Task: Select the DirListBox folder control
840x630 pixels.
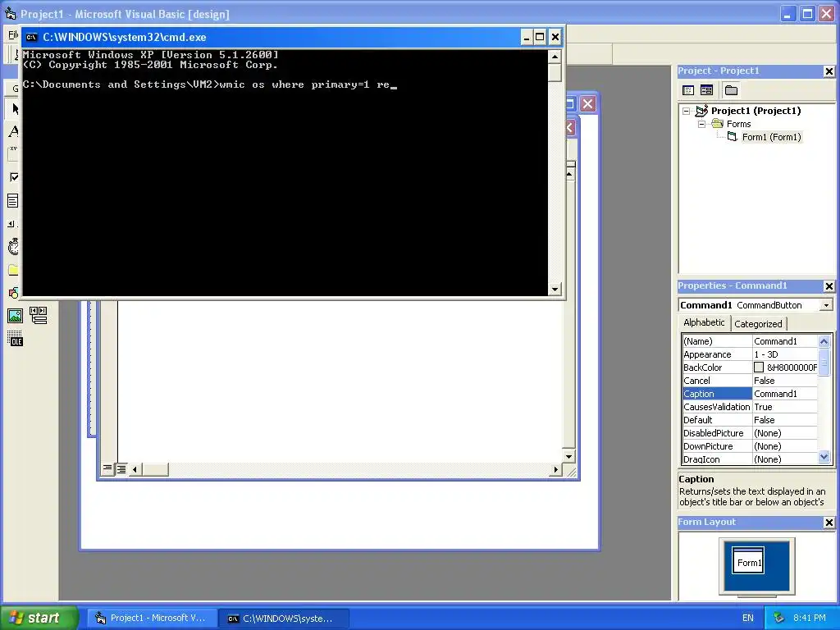Action: tap(13, 269)
